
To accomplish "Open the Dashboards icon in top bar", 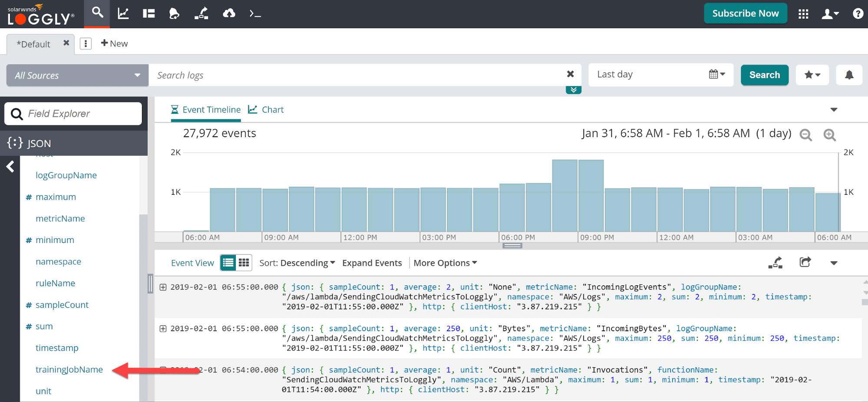I will pos(149,13).
